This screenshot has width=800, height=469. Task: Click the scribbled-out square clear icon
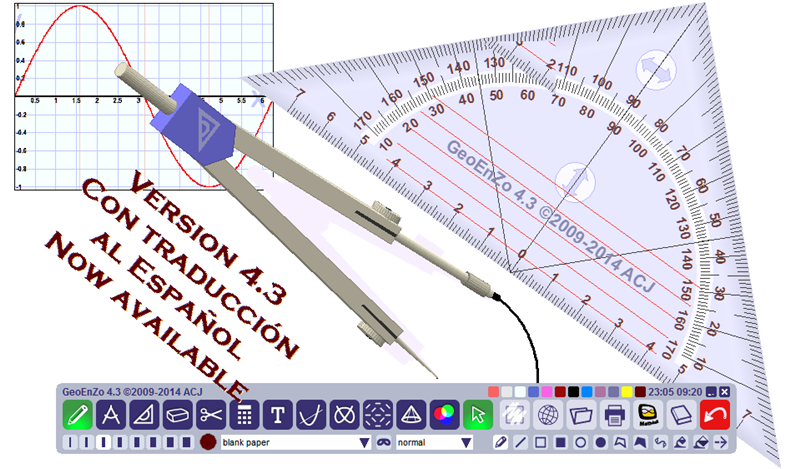click(x=515, y=414)
